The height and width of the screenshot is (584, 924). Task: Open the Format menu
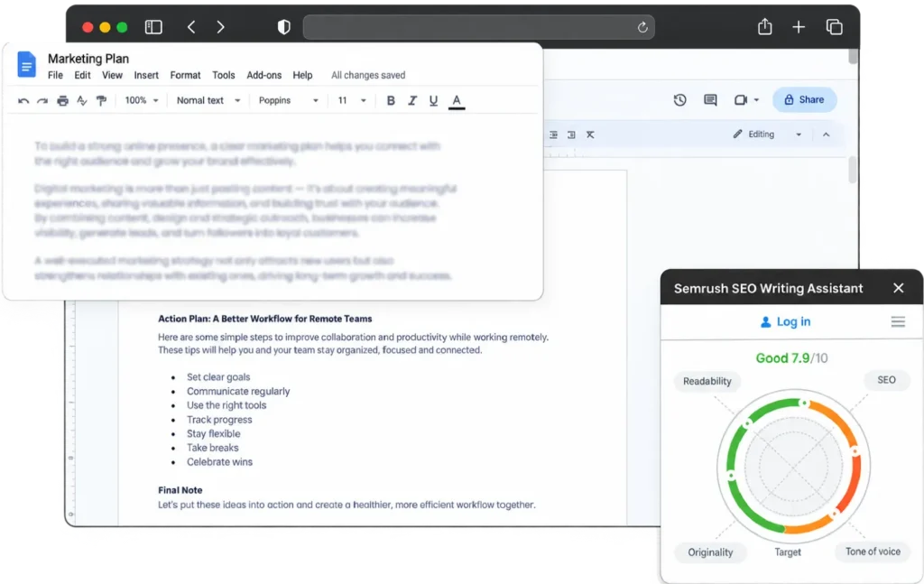tap(185, 76)
